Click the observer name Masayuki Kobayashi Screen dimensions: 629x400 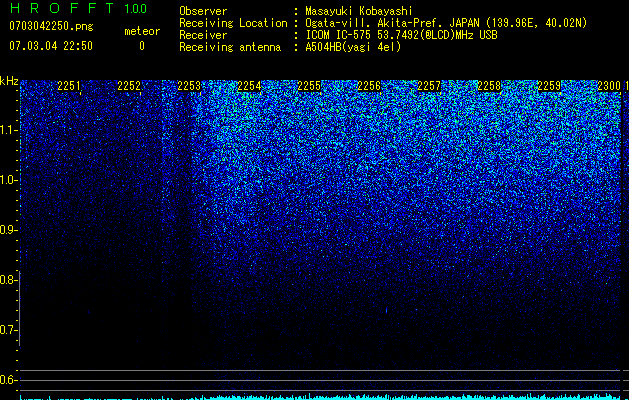click(359, 11)
